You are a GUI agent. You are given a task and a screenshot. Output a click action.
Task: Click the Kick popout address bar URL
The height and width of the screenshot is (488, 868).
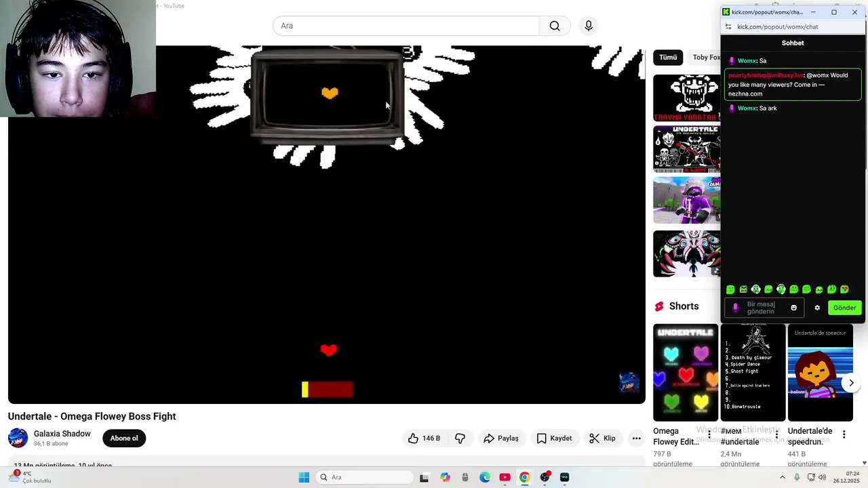777,27
